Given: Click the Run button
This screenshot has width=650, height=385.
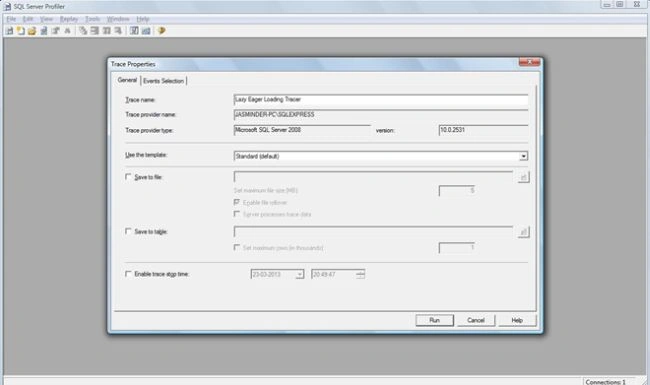Looking at the screenshot, I should point(434,320).
